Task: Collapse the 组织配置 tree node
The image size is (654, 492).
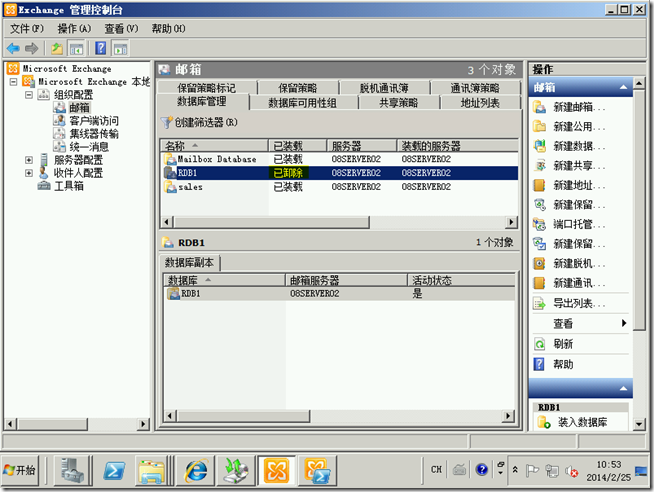Action: pyautogui.click(x=29, y=95)
